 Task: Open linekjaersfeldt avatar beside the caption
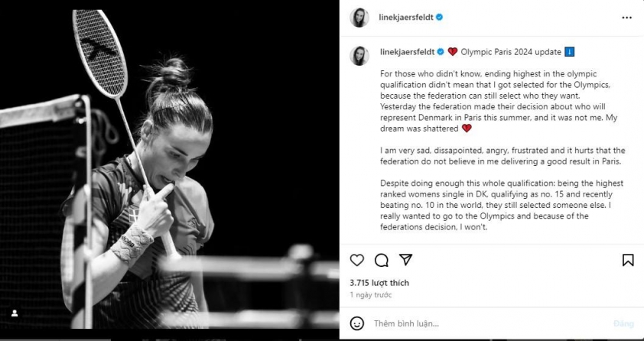tap(359, 56)
